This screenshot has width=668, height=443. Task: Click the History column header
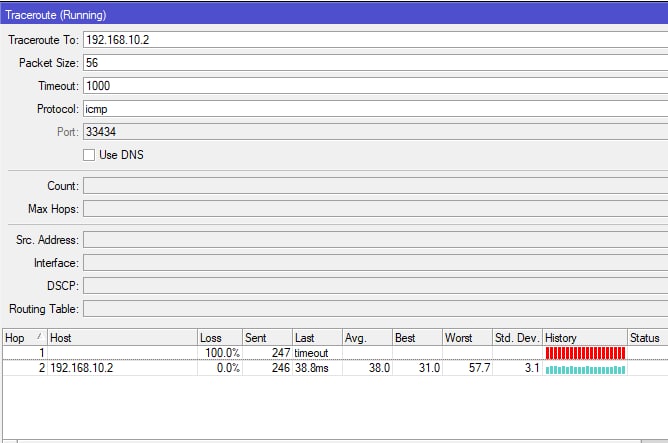pos(585,338)
